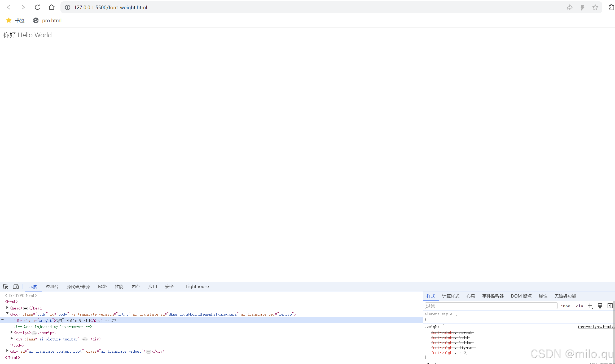Switch to 属性 pane
The height and width of the screenshot is (364, 615).
[543, 296]
